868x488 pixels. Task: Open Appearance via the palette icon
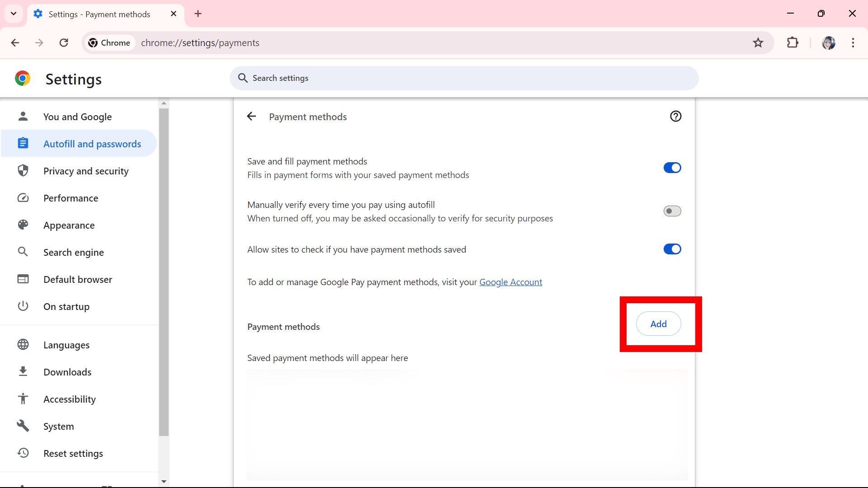pyautogui.click(x=23, y=225)
